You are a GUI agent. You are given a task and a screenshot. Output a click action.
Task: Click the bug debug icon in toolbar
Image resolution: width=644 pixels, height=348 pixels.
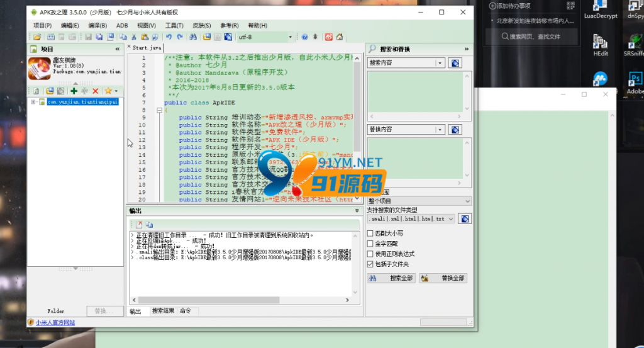point(316,37)
